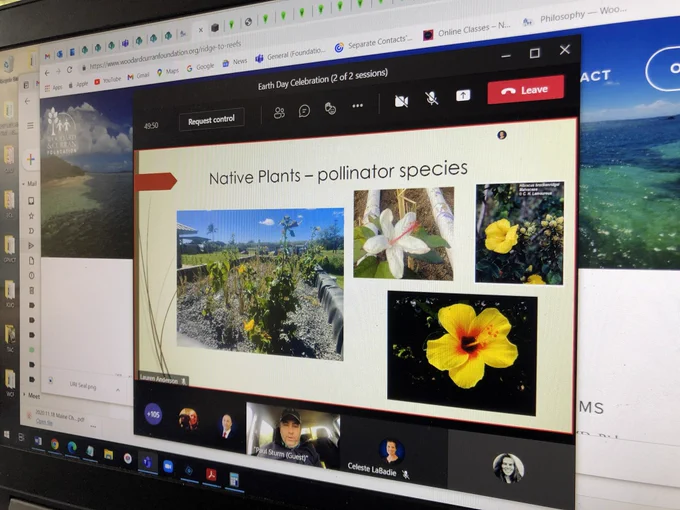
Task: Open Online Classes bookmark
Action: click(467, 30)
